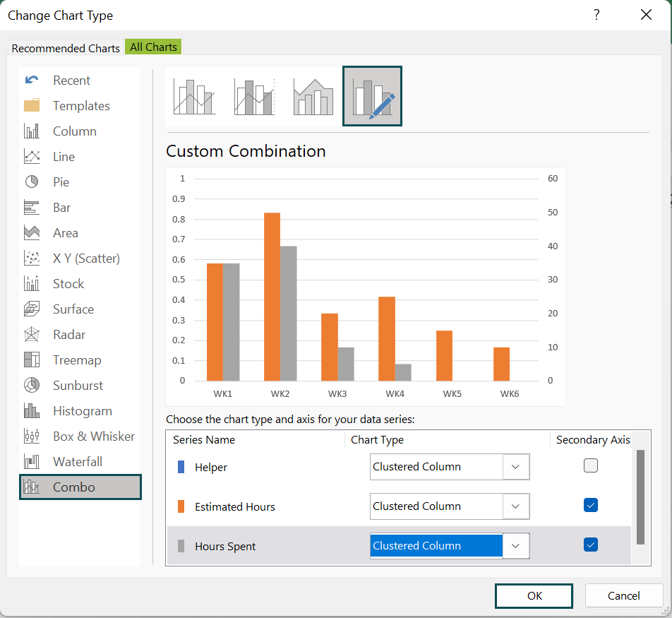Click the Secondary Axis column header
This screenshot has width=672, height=618.
coord(593,440)
